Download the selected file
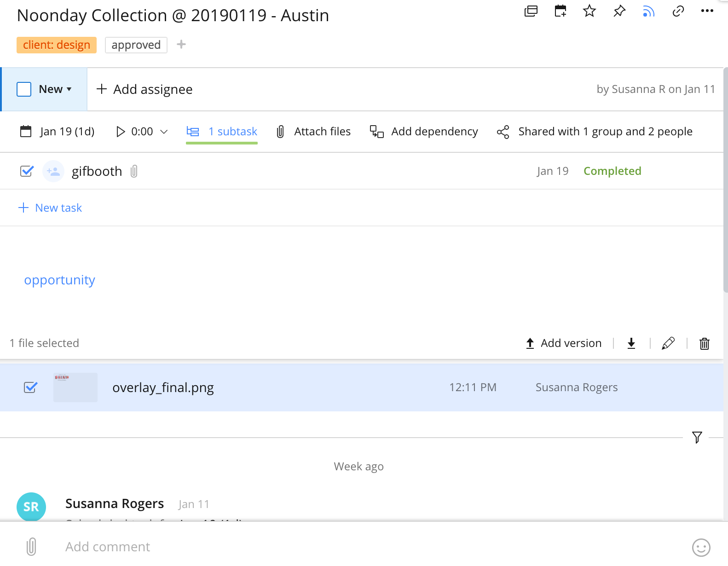Screen dimensions: 728x566 point(631,343)
